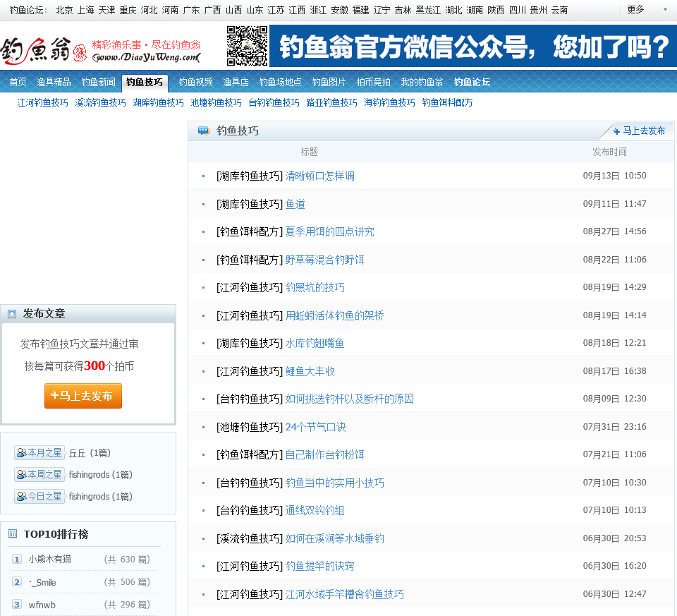Open article 野草莓混合钓野饵

tap(324, 260)
